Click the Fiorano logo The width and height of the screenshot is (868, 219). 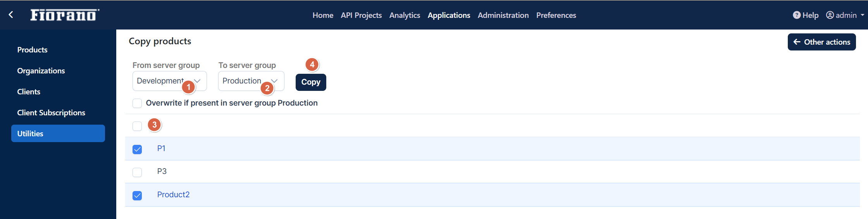click(65, 15)
